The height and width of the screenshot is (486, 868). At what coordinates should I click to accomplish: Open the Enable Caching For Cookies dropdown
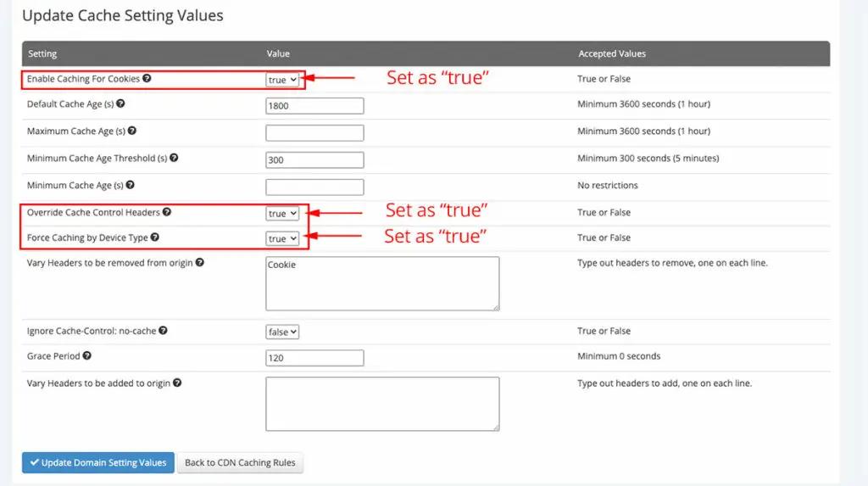pyautogui.click(x=282, y=80)
